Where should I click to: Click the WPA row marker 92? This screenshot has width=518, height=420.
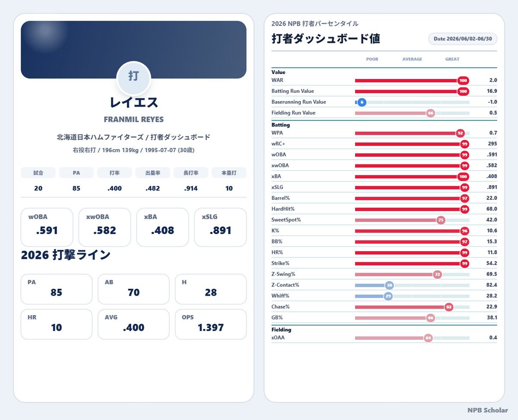pyautogui.click(x=460, y=133)
